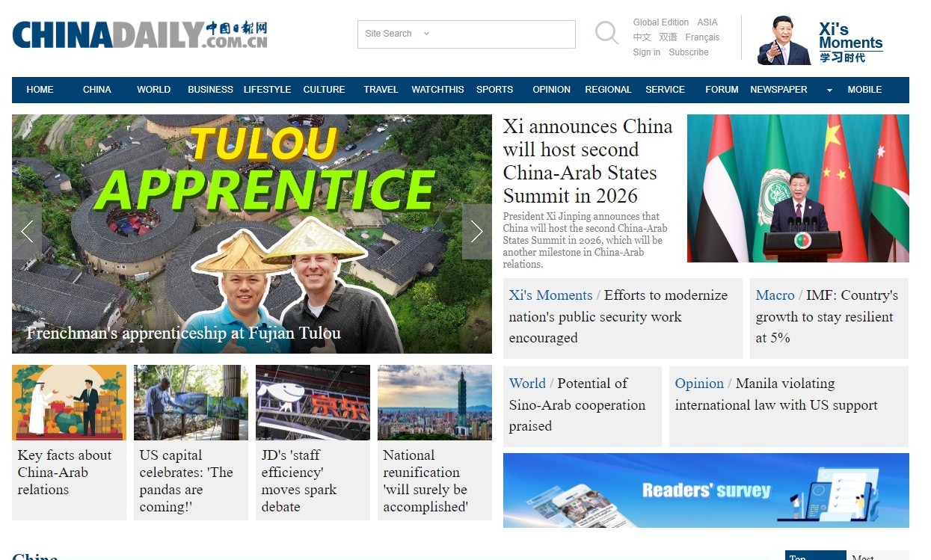Open the Key facts China-Arab relations thumbnail
The image size is (931, 560).
coord(69,402)
